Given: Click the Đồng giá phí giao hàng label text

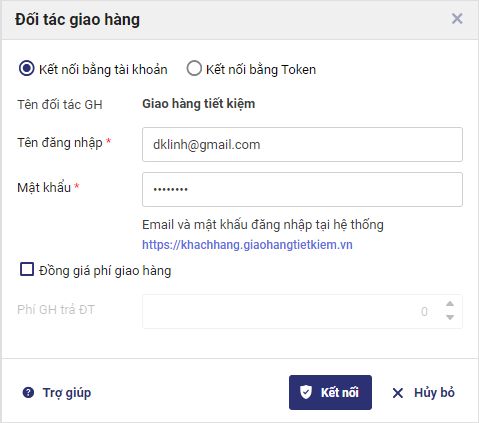Looking at the screenshot, I should click(105, 271).
